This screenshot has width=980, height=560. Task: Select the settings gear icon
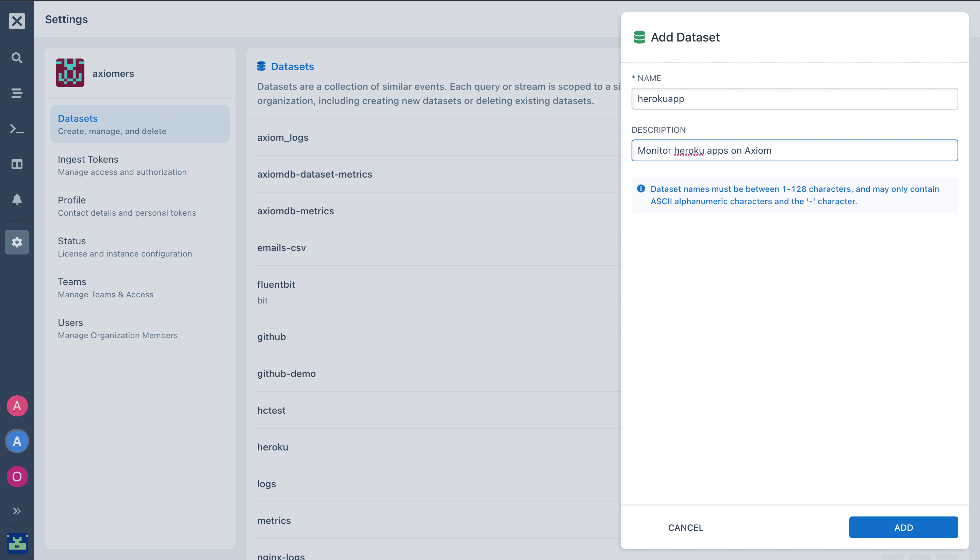17,242
